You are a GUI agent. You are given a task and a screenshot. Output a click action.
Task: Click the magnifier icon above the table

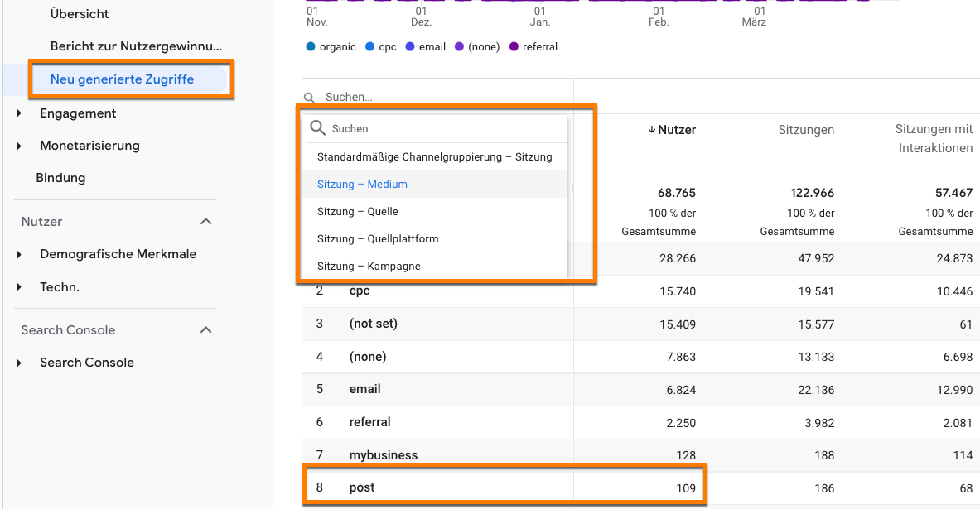click(310, 98)
